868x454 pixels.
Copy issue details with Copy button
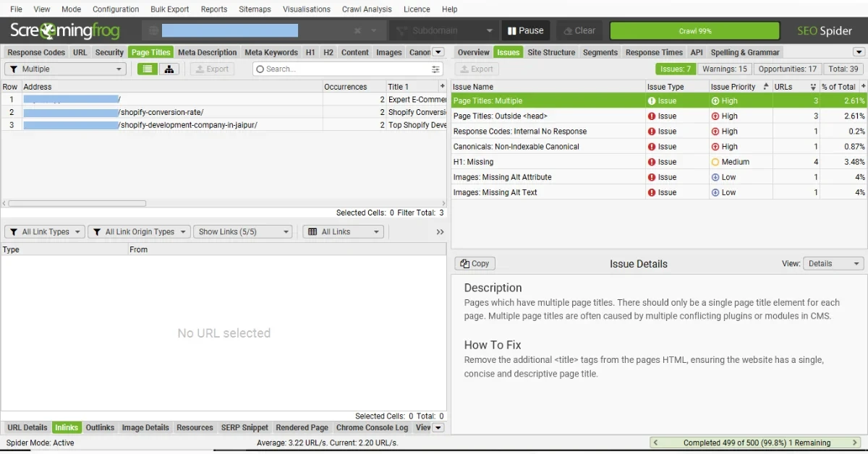pyautogui.click(x=475, y=264)
